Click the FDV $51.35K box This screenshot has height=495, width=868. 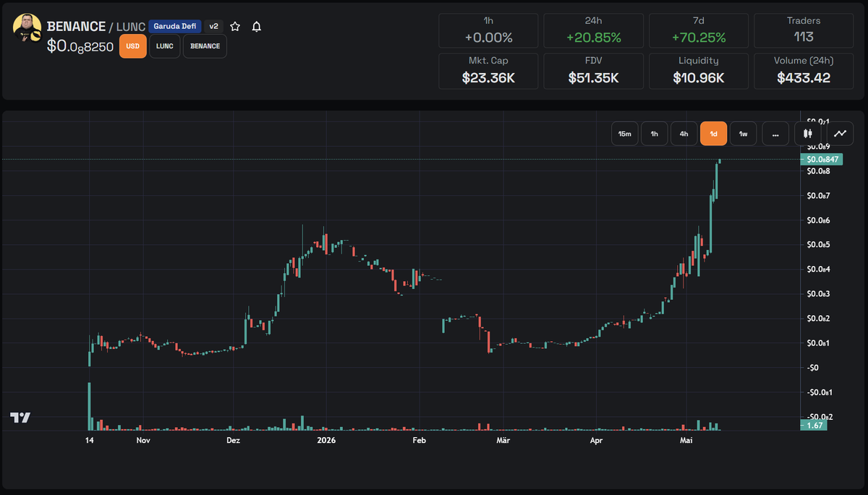594,71
